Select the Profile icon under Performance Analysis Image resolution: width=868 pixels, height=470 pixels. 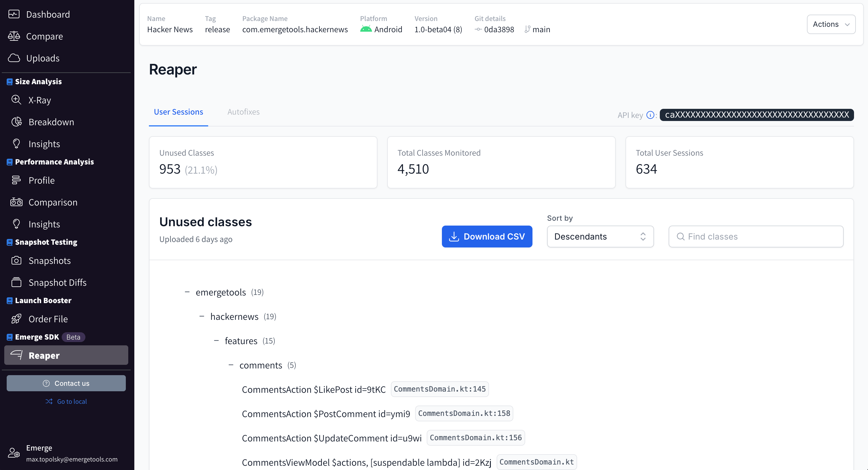tap(16, 180)
